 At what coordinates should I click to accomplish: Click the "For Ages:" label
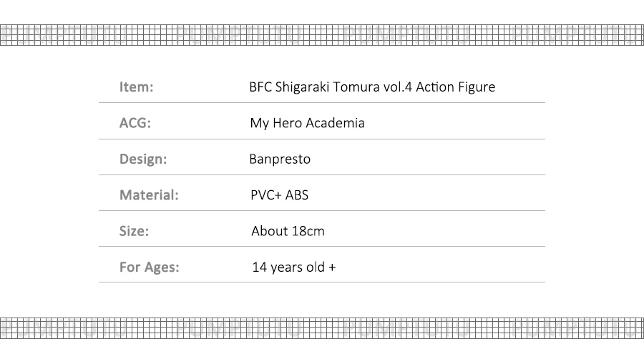[149, 267]
